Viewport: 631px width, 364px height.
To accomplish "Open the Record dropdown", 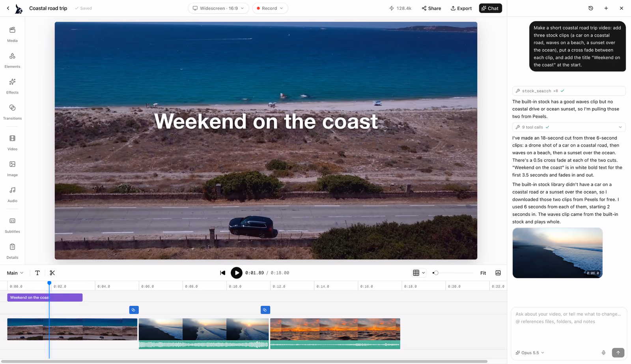I will (270, 8).
